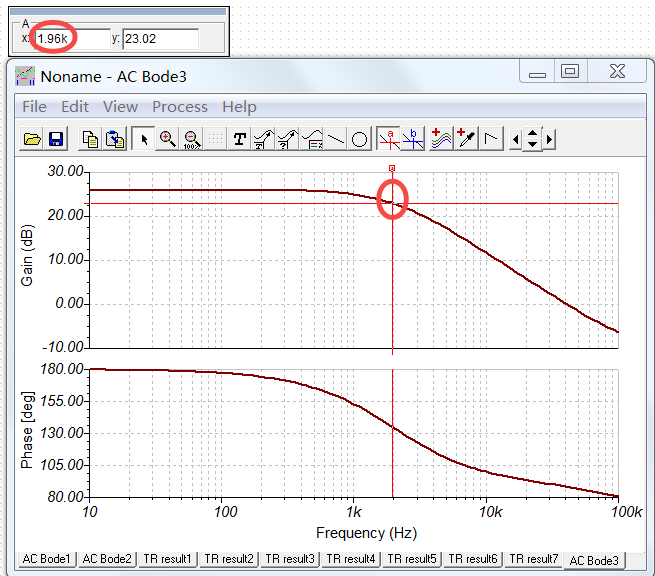
Task: Open the Help menu
Action: [x=239, y=107]
